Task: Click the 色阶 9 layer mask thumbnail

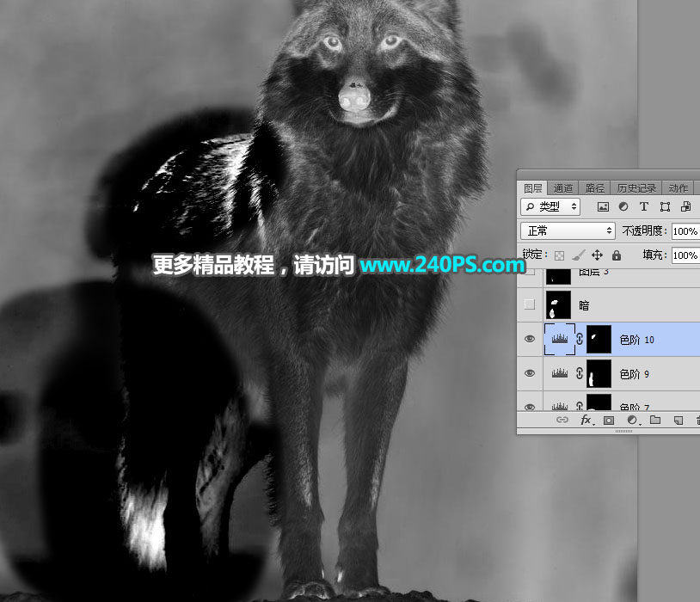Action: tap(599, 373)
